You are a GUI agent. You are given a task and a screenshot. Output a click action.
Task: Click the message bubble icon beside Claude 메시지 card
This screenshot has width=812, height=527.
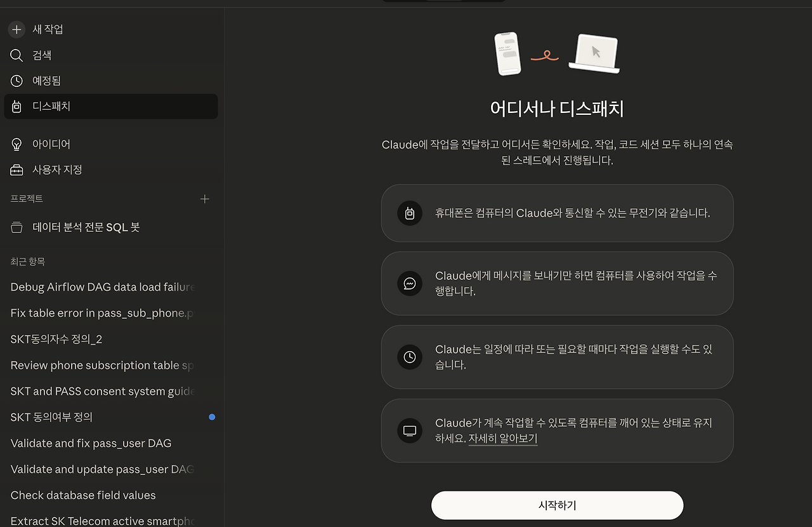point(410,284)
